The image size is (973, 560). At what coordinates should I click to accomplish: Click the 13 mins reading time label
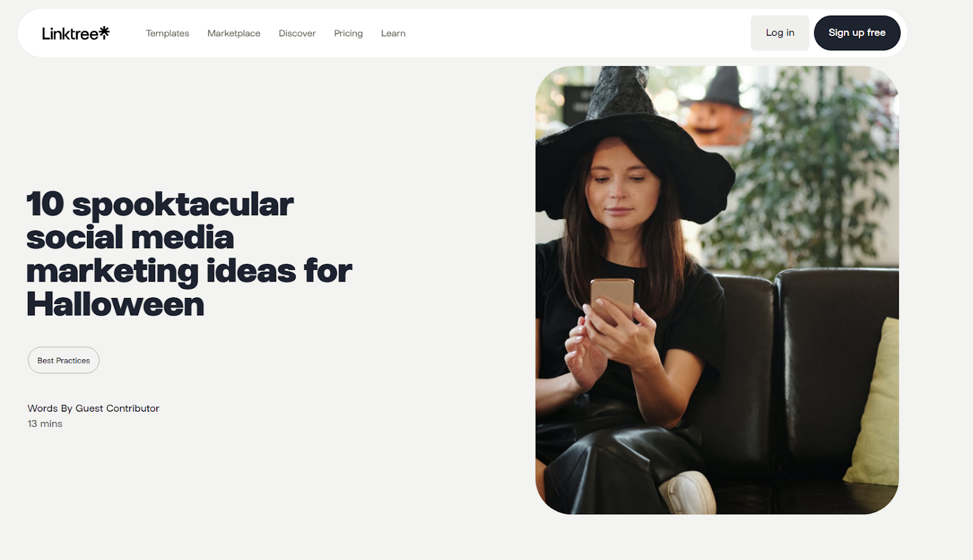[44, 424]
